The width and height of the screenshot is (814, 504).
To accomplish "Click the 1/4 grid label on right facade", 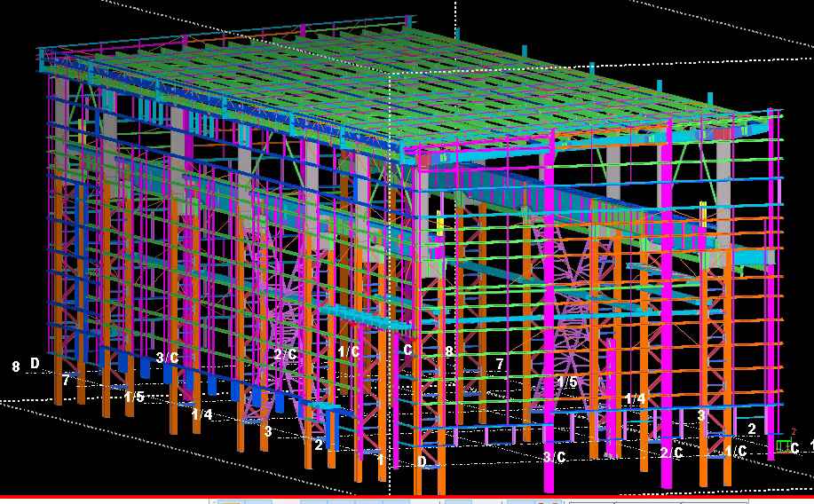I will click(x=635, y=400).
